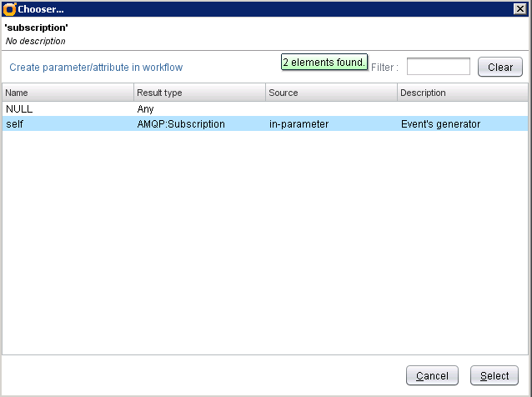Click the in-parameter source cell
Screen dimensions: 532x397
[x=299, y=124]
